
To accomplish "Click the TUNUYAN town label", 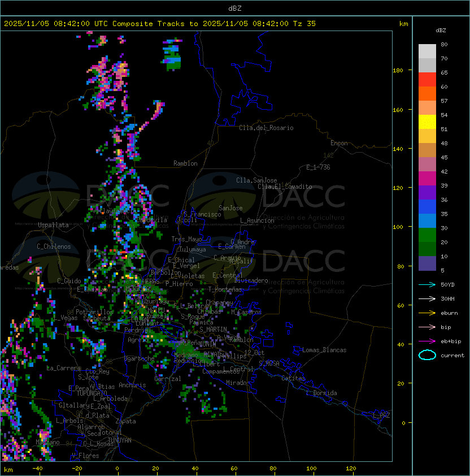I will click(120, 440).
